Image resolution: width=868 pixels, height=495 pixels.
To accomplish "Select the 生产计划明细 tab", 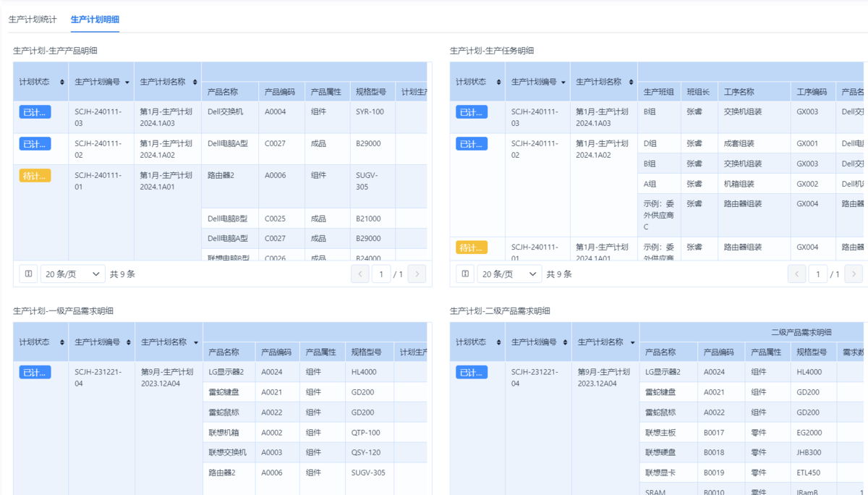I will coord(95,20).
